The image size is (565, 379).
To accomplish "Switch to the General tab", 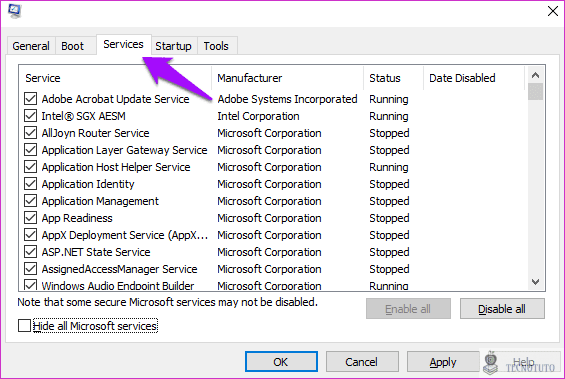I will coord(31,46).
